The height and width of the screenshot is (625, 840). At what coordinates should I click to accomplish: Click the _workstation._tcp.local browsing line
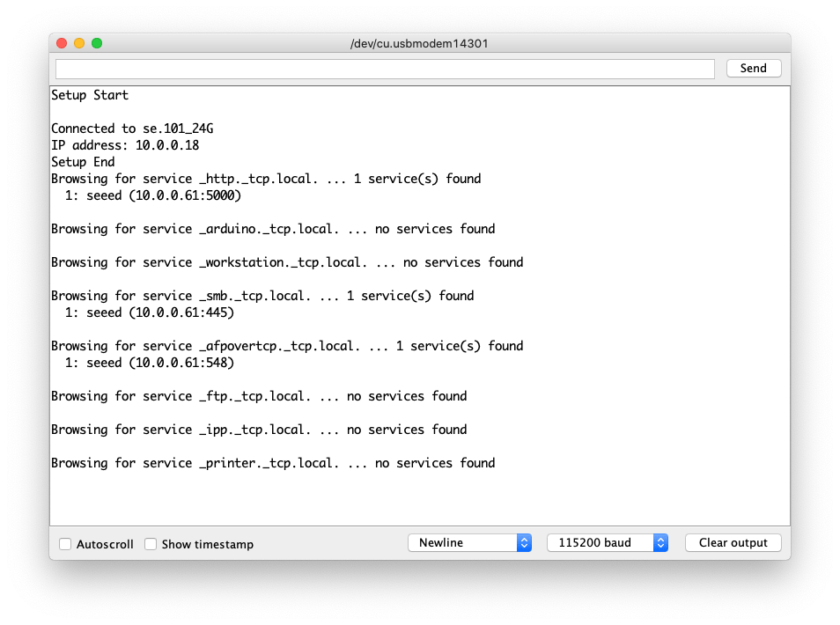287,262
